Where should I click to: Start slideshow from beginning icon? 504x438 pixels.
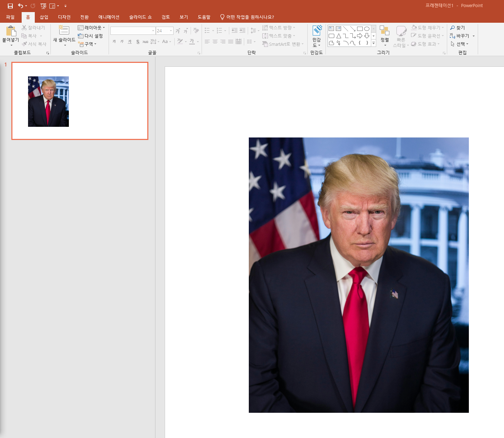[43, 6]
